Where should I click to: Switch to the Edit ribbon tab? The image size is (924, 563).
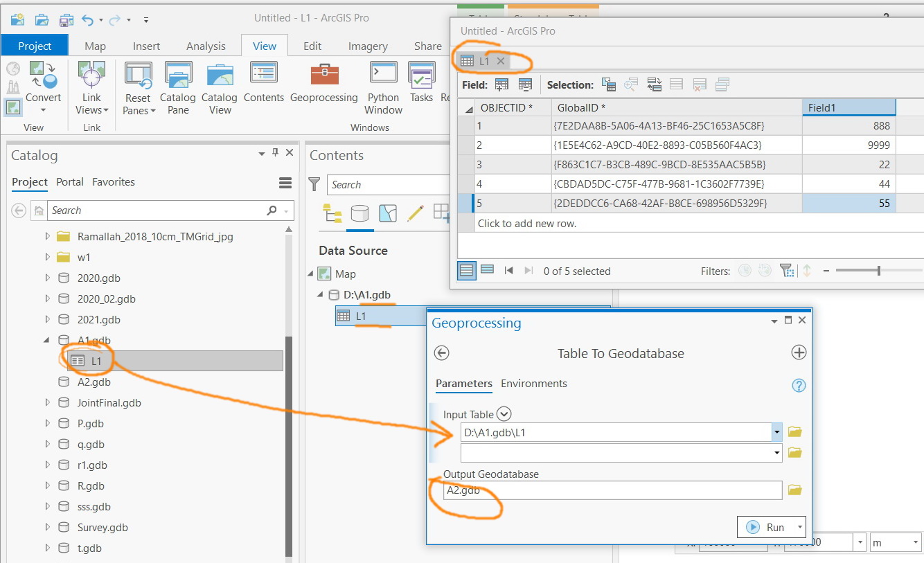coord(312,46)
